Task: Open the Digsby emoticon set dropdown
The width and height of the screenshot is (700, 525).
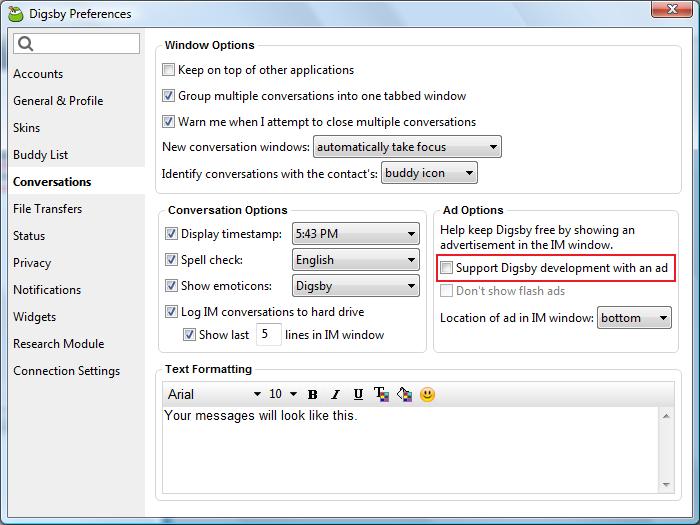Action: click(x=356, y=285)
